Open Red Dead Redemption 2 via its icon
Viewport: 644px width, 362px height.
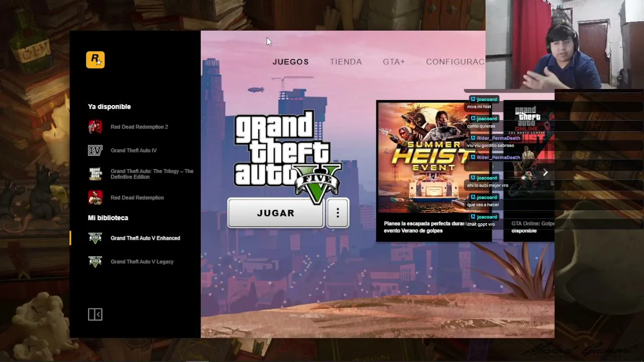[95, 127]
